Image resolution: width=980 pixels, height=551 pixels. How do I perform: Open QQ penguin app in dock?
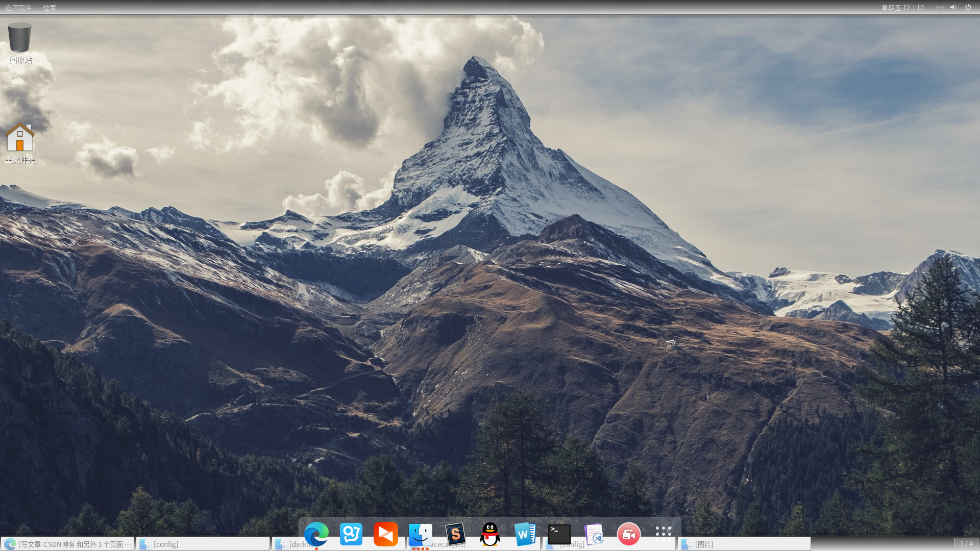tap(490, 534)
